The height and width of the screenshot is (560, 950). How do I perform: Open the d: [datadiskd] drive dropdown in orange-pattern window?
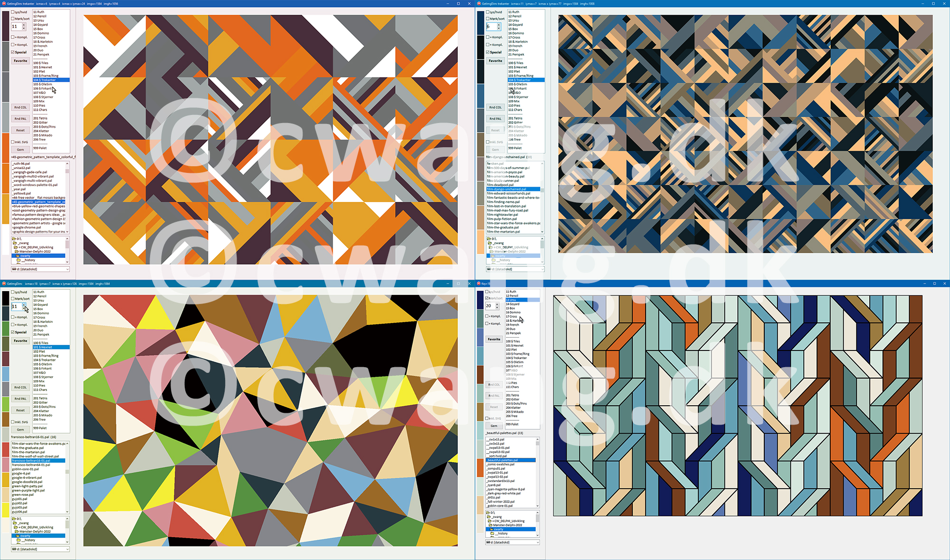[67, 269]
